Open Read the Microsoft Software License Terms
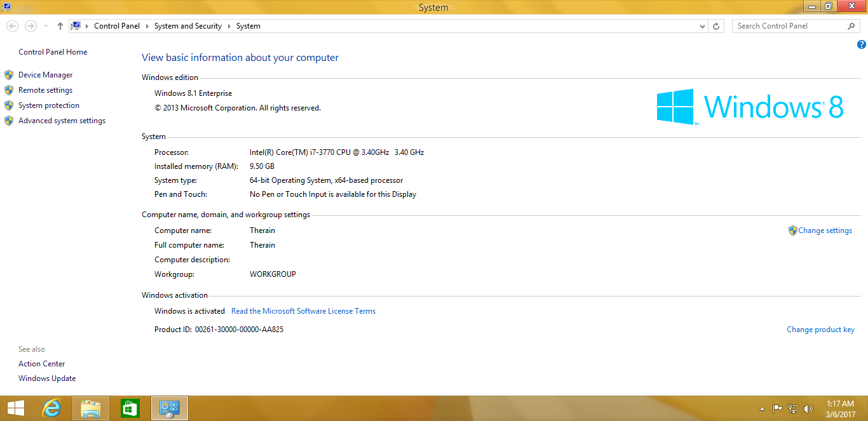Image resolution: width=868 pixels, height=421 pixels. pyautogui.click(x=304, y=311)
